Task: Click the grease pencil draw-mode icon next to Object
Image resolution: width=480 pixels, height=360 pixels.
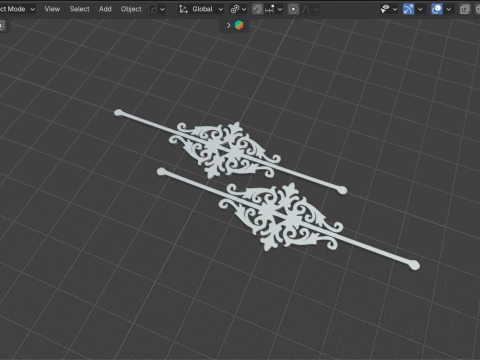Action: click(153, 9)
